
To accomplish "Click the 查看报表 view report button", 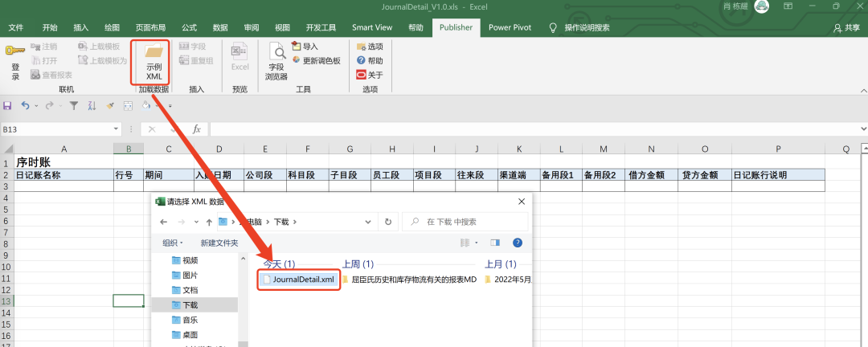I will (x=51, y=75).
